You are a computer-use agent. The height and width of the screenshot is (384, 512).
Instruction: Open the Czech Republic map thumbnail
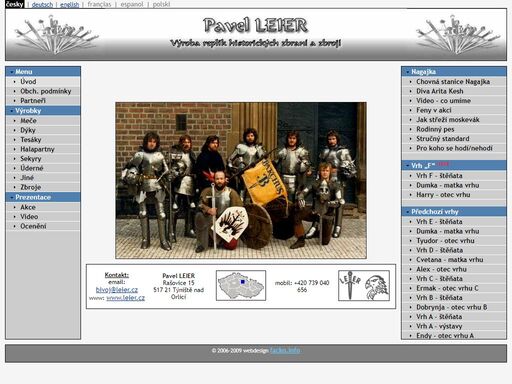(241, 285)
